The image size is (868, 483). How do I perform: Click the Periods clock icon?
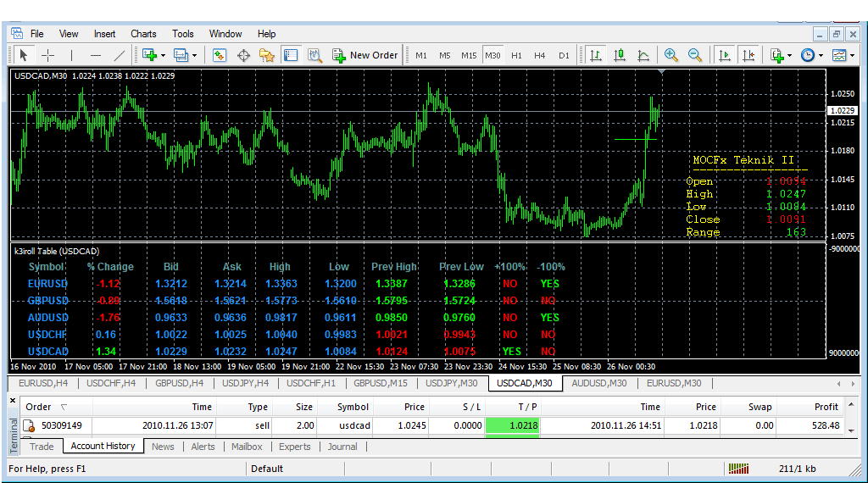808,55
